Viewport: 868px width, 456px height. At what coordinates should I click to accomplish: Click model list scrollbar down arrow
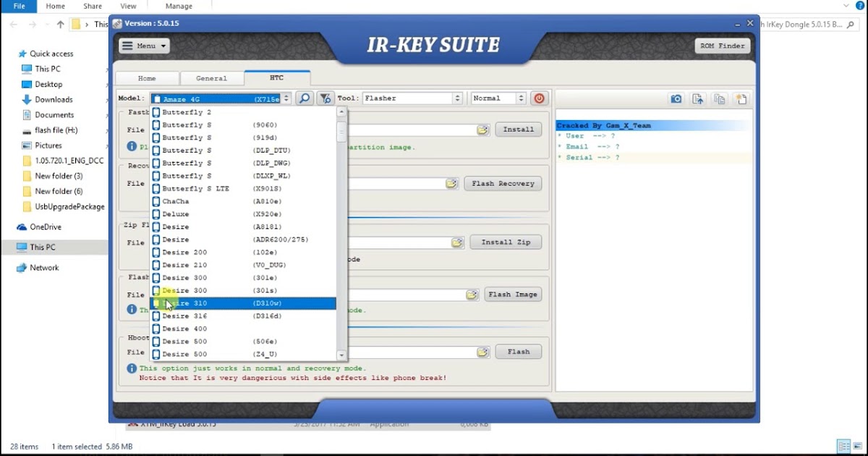pyautogui.click(x=341, y=355)
